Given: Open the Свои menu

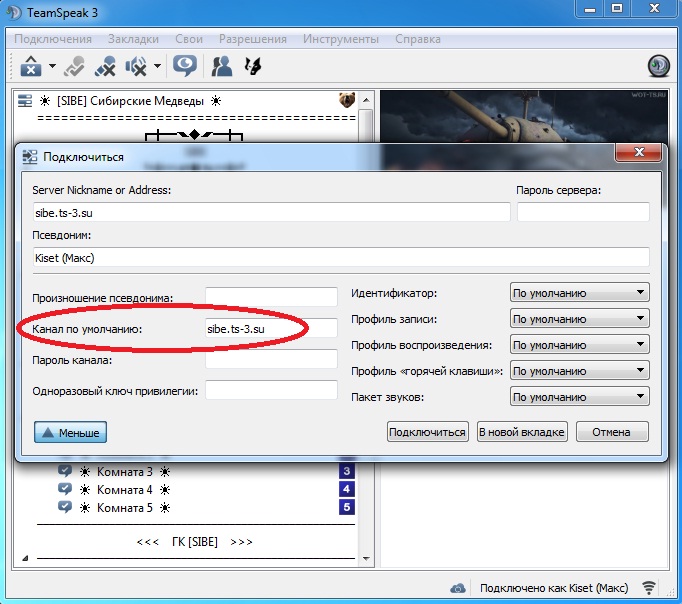Looking at the screenshot, I should (x=189, y=39).
